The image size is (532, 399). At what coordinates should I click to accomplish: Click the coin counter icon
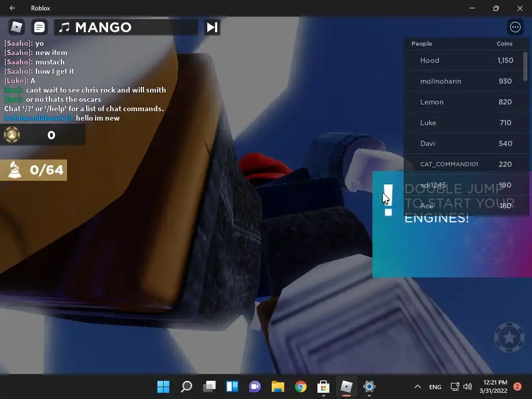tap(12, 135)
